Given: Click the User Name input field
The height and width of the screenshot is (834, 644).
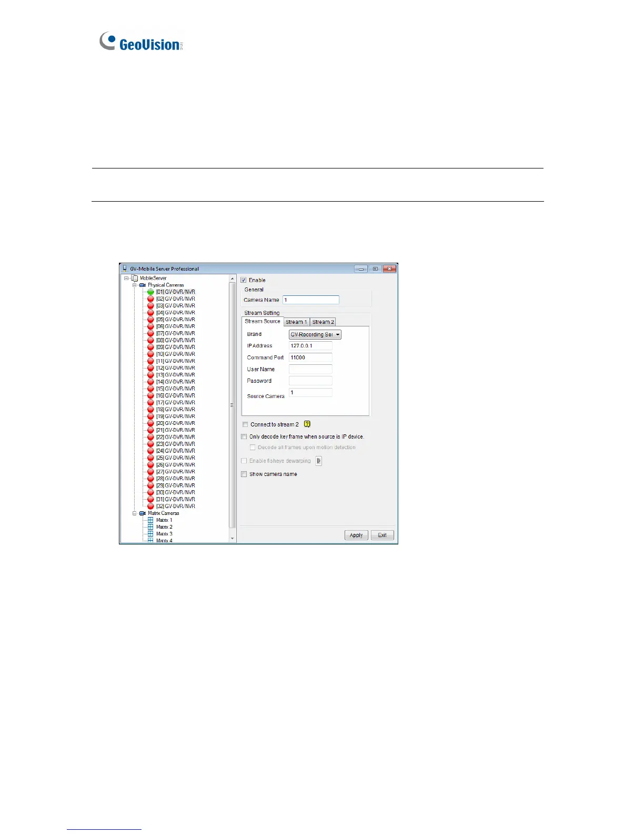Looking at the screenshot, I should pyautogui.click(x=310, y=369).
